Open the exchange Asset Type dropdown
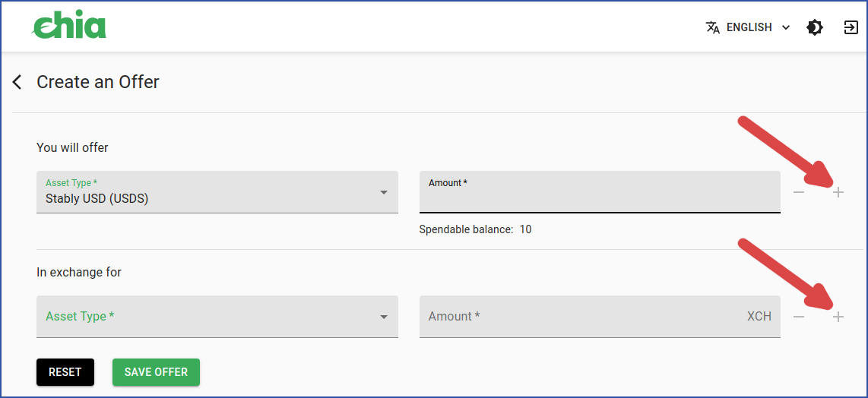The image size is (868, 398). click(x=217, y=317)
